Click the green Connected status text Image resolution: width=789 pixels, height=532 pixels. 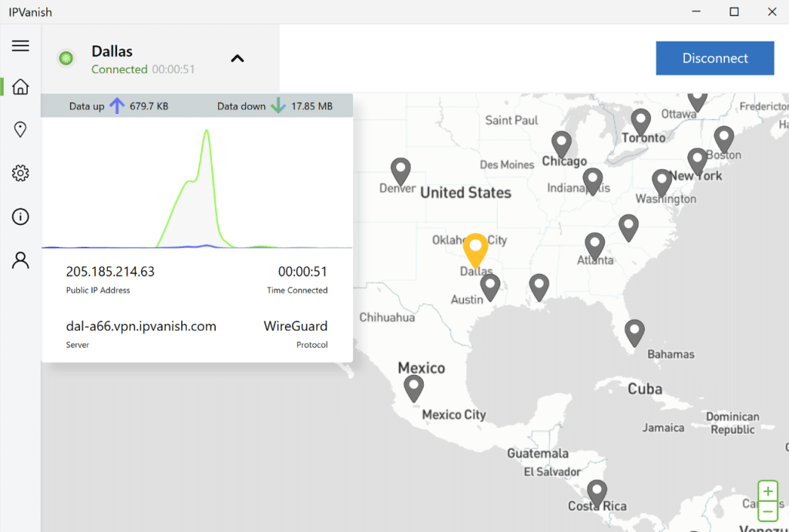click(x=119, y=69)
